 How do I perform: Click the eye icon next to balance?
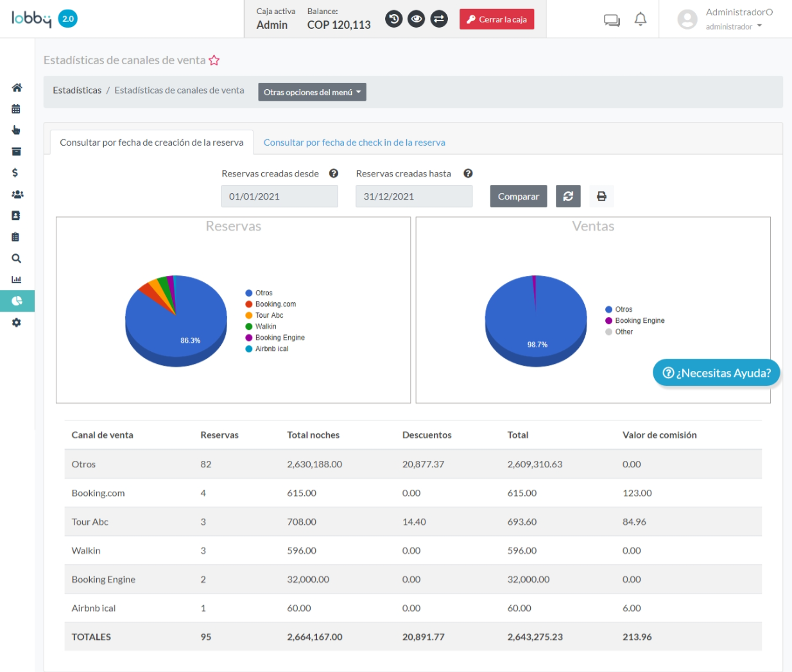(417, 19)
